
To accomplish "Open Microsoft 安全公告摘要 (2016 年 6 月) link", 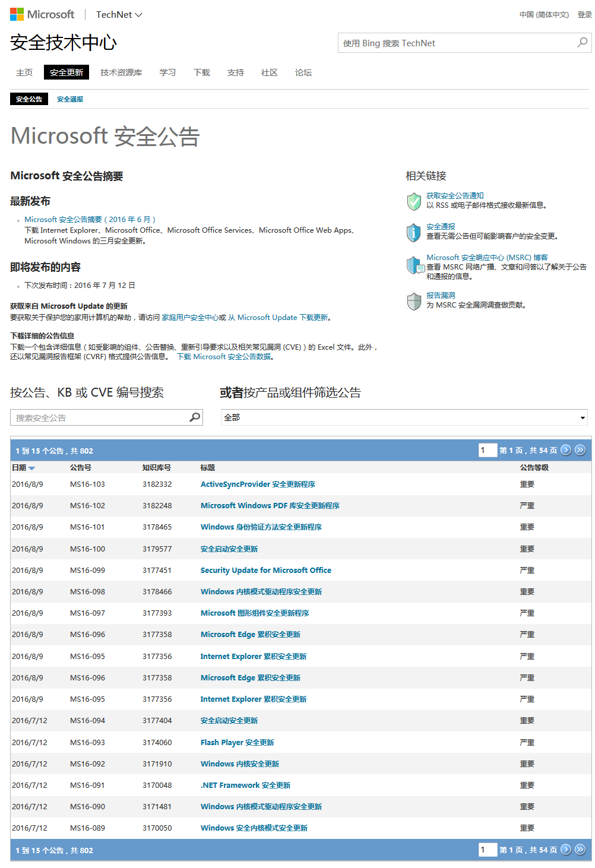I will pos(90,219).
